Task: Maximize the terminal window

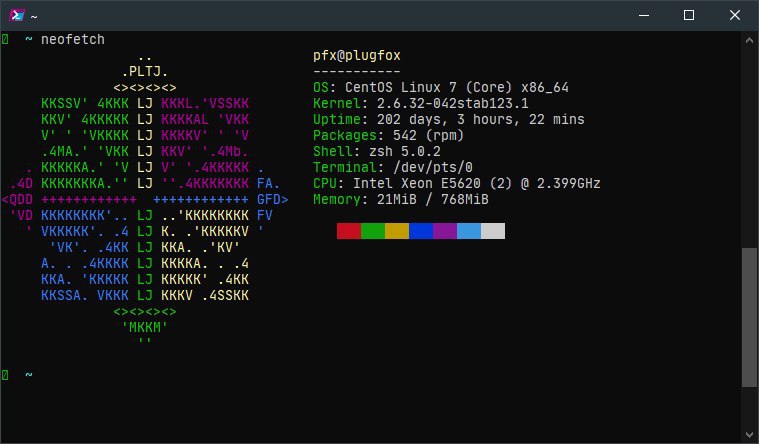Action: 689,15
